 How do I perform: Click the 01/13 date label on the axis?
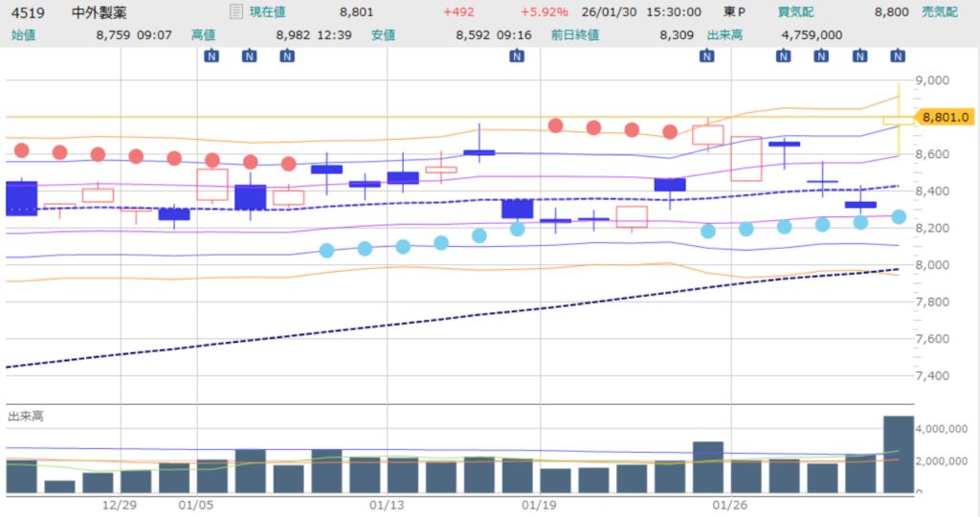coord(388,505)
